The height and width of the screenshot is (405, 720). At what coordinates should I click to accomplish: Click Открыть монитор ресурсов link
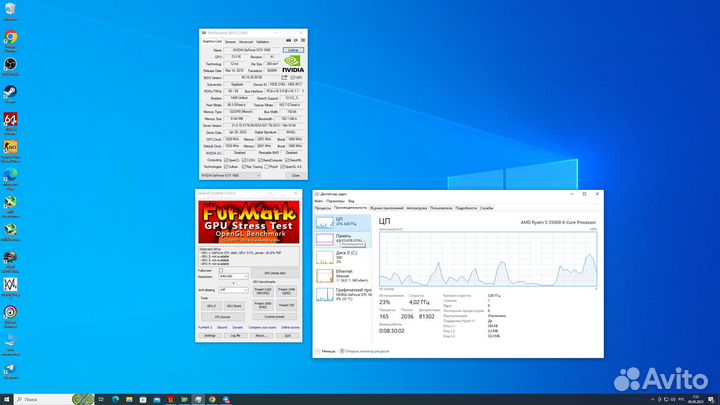click(x=367, y=351)
